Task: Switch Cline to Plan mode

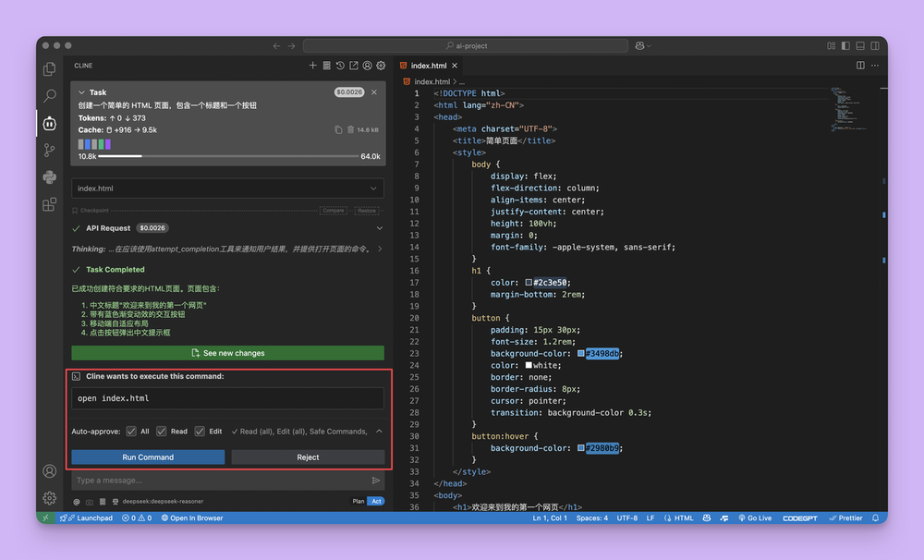Action: tap(358, 500)
